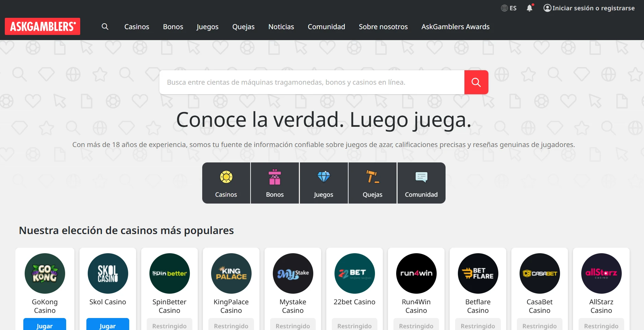Viewport: 644px width, 330px height.
Task: Click the CasaBet Casino name text
Action: tap(539, 306)
